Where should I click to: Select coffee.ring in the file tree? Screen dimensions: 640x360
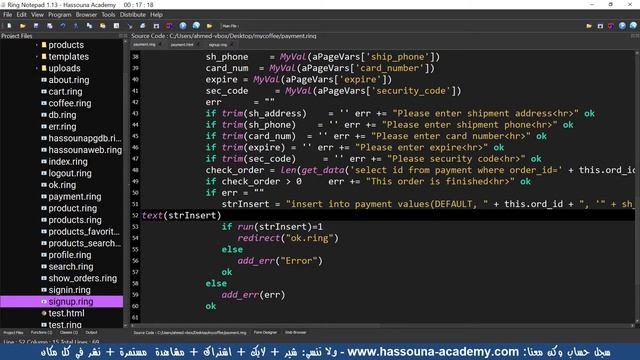click(70, 103)
